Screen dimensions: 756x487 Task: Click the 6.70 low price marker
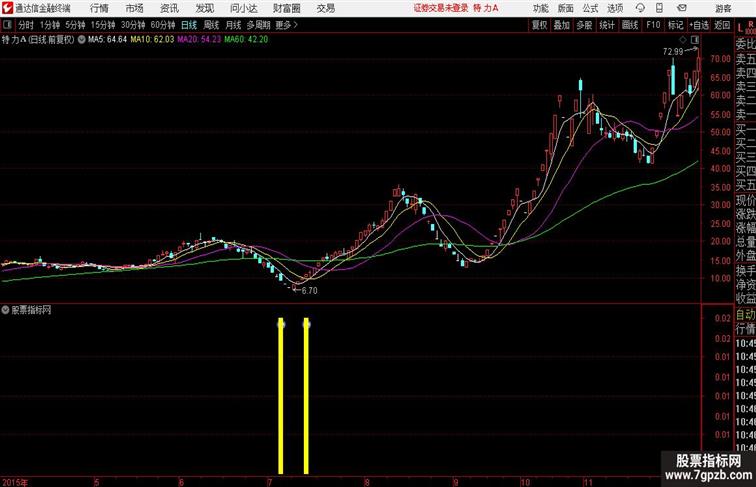[x=310, y=291]
